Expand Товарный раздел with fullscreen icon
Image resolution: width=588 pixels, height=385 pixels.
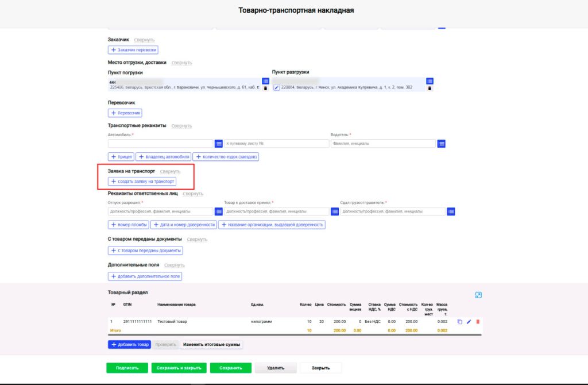tap(478, 295)
